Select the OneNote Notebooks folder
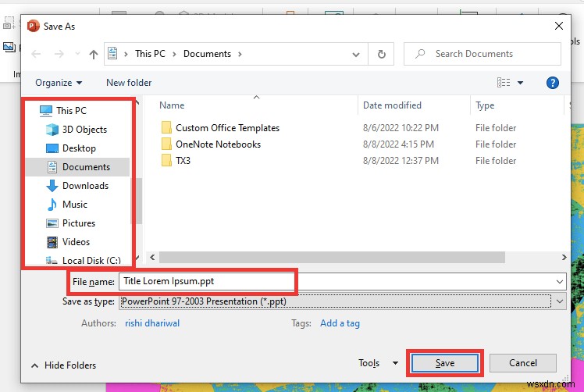 pos(219,144)
